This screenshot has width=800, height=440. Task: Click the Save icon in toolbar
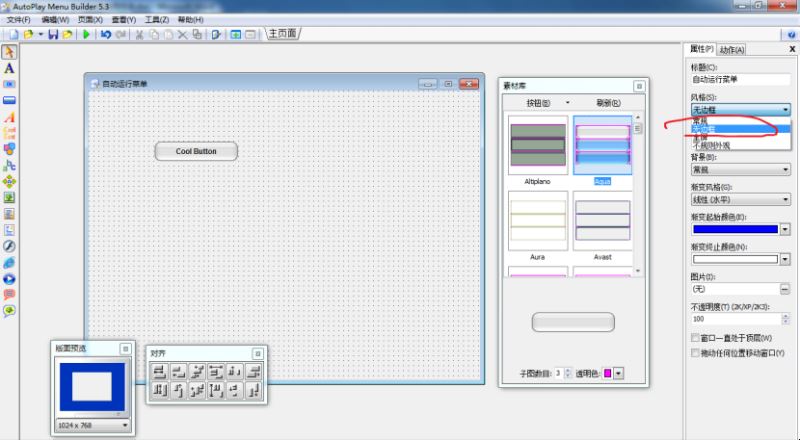tap(53, 34)
